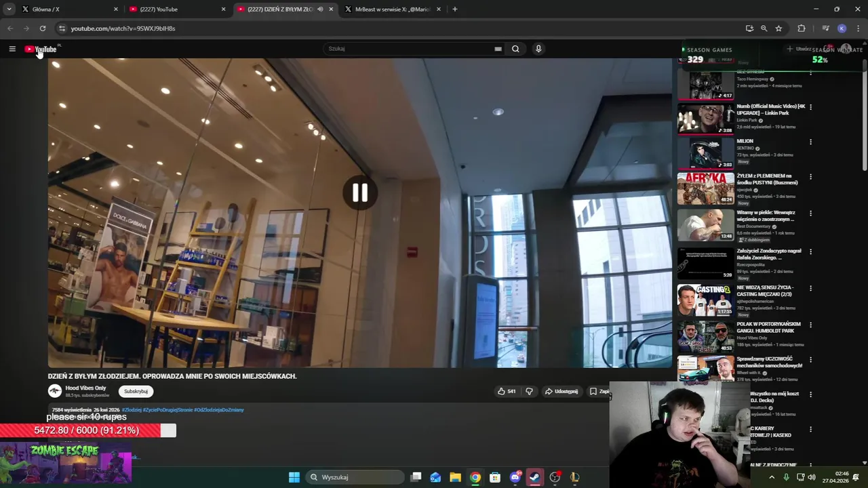Click the install/cast icon in the address bar
This screenshot has height=488, width=868.
click(x=749, y=28)
